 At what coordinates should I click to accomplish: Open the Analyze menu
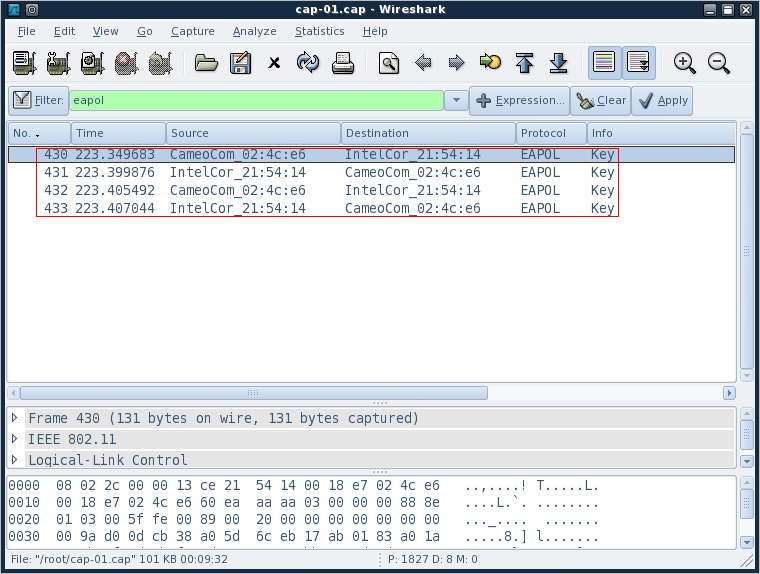pyautogui.click(x=254, y=31)
